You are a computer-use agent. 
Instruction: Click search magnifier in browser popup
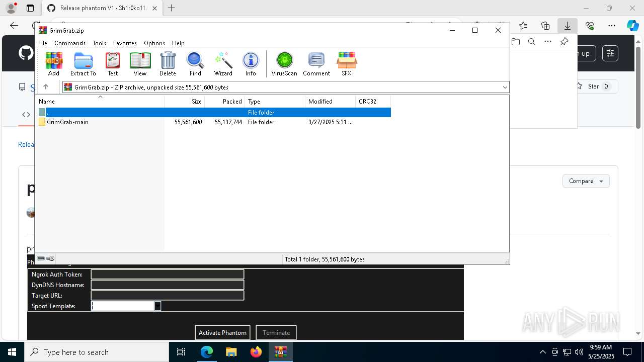[532, 42]
